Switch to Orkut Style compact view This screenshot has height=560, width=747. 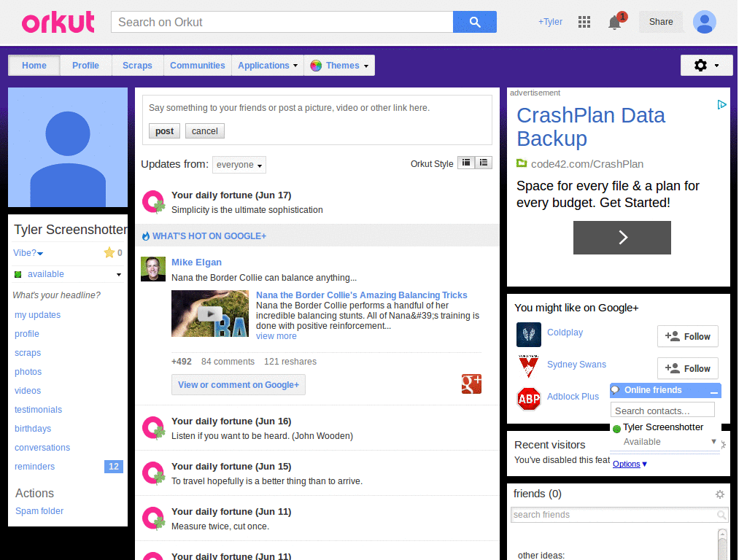pyautogui.click(x=466, y=163)
